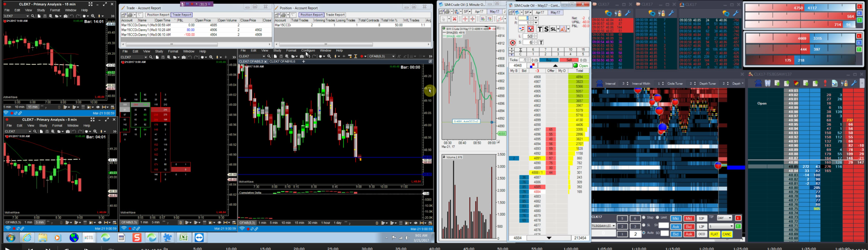
Task: Click the S2P button in the order panel
Action: [702, 219]
